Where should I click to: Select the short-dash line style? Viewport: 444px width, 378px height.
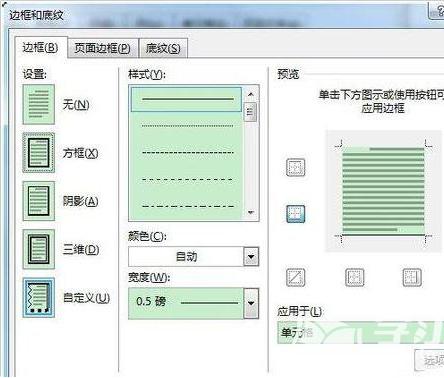187,153
